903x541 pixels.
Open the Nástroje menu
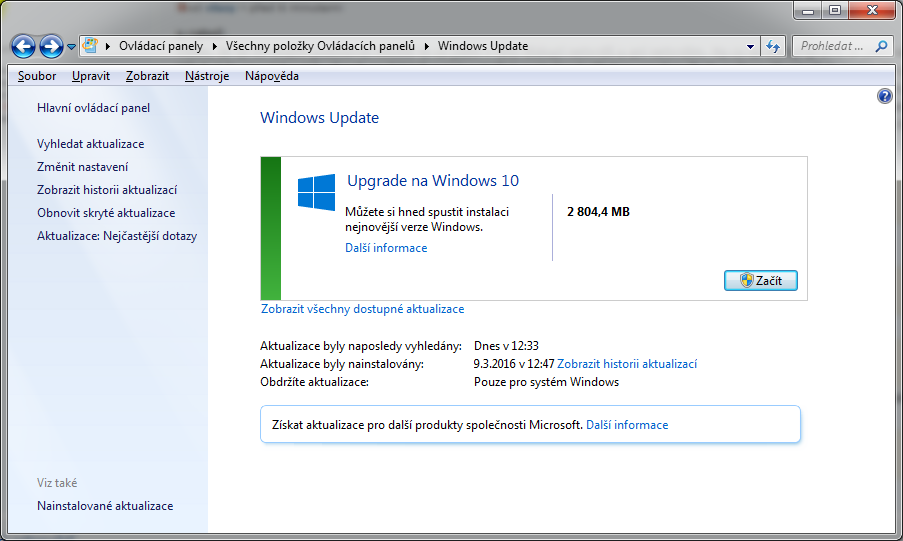pyautogui.click(x=207, y=76)
